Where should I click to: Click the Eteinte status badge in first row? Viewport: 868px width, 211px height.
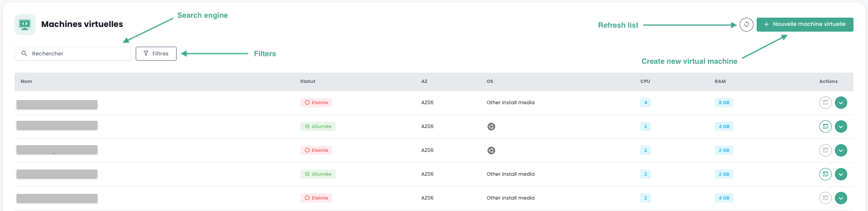click(316, 103)
